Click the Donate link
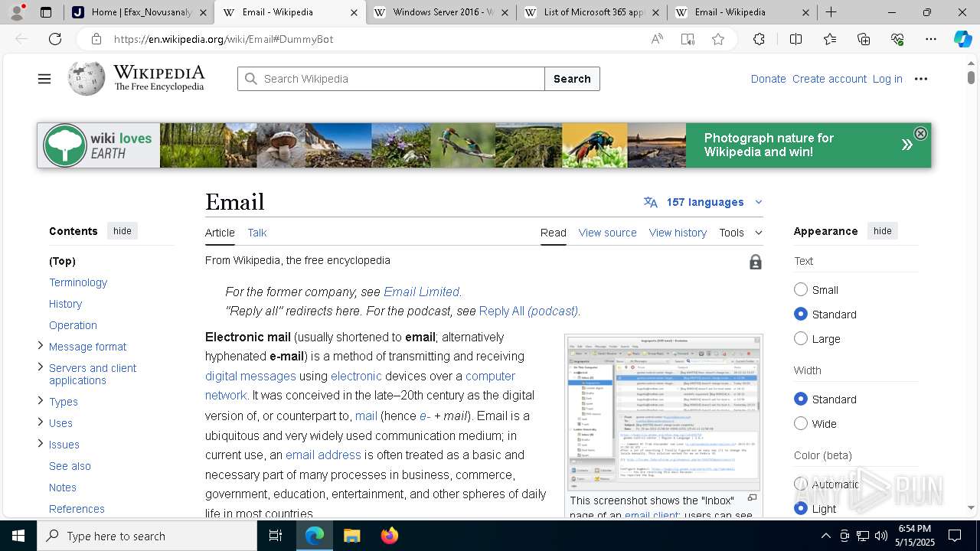This screenshot has width=980, height=551. click(x=768, y=79)
